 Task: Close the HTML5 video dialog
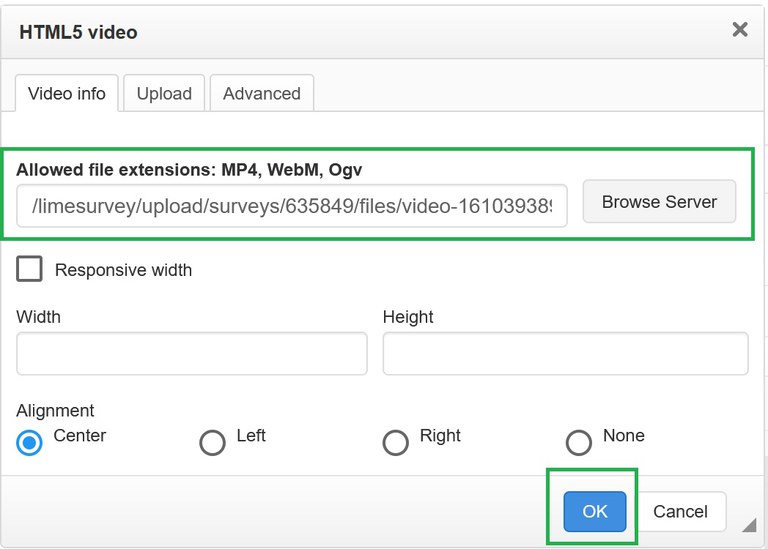[740, 30]
